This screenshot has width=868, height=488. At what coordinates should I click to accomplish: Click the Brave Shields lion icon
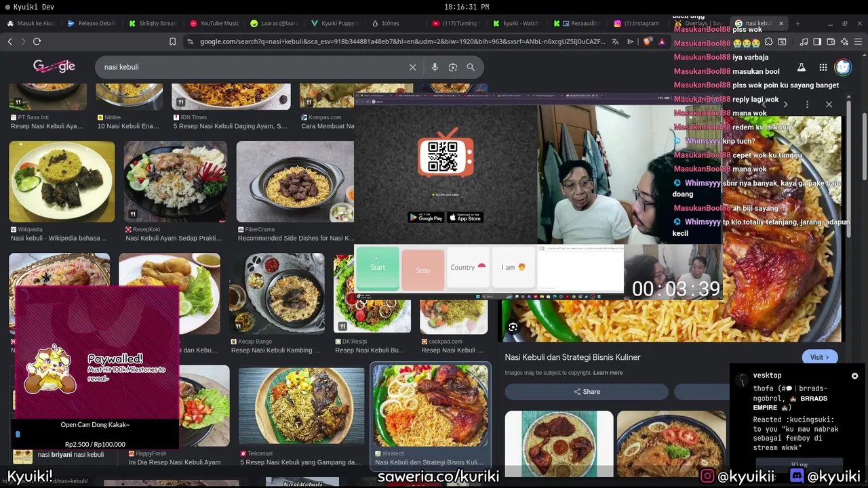click(x=646, y=41)
